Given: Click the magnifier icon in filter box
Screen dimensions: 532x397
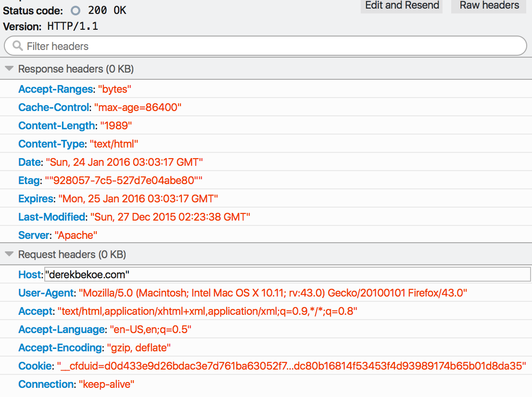Looking at the screenshot, I should pyautogui.click(x=17, y=46).
